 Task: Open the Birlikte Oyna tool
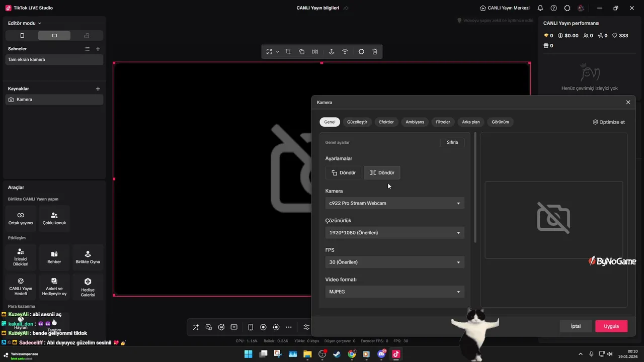[88, 257]
